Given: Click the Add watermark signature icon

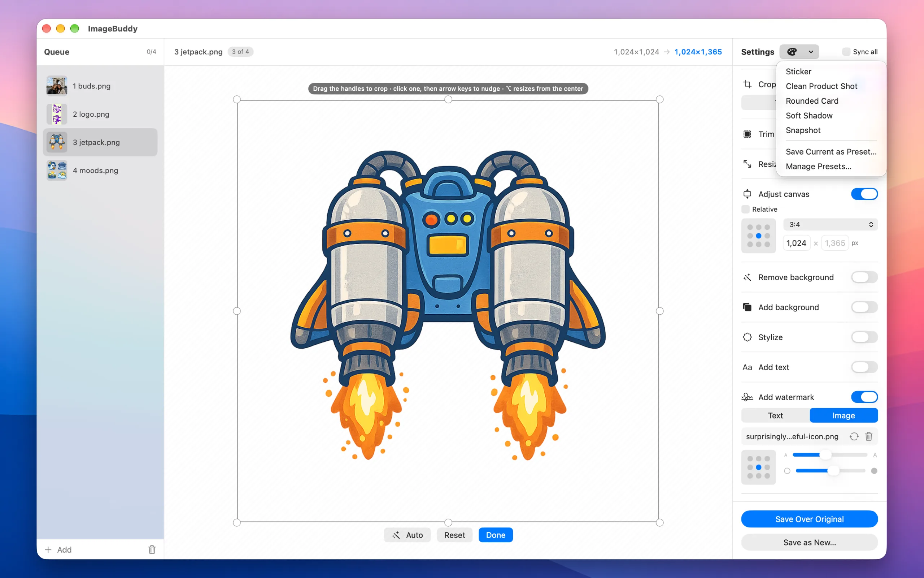Looking at the screenshot, I should point(747,397).
